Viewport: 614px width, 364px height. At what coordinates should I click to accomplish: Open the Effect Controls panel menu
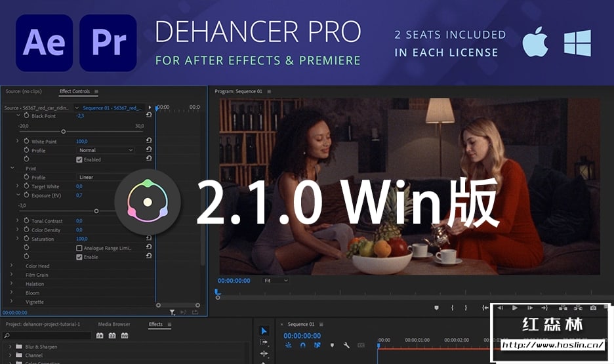(x=96, y=91)
